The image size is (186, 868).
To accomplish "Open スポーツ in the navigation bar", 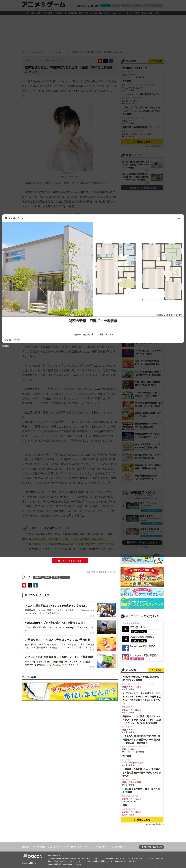I will tap(88, 13).
